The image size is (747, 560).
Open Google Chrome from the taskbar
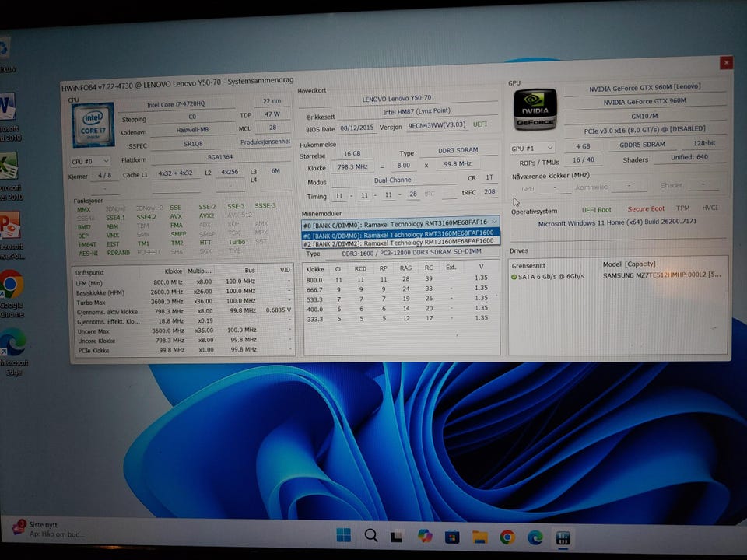[x=507, y=537]
